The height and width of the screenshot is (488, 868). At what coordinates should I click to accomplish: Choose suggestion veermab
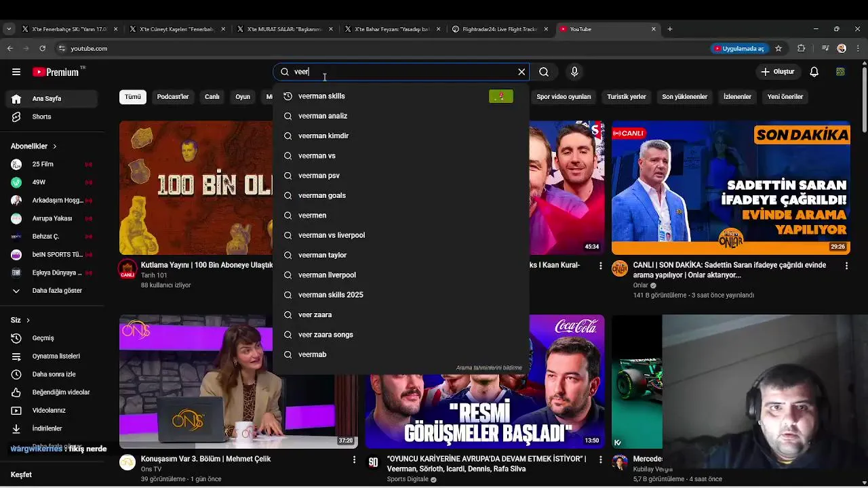(400, 354)
